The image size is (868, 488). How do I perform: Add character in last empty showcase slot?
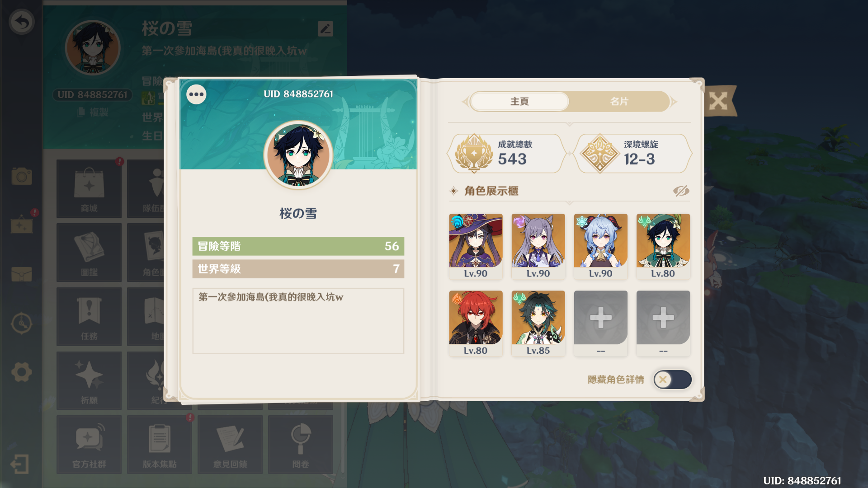663,324
